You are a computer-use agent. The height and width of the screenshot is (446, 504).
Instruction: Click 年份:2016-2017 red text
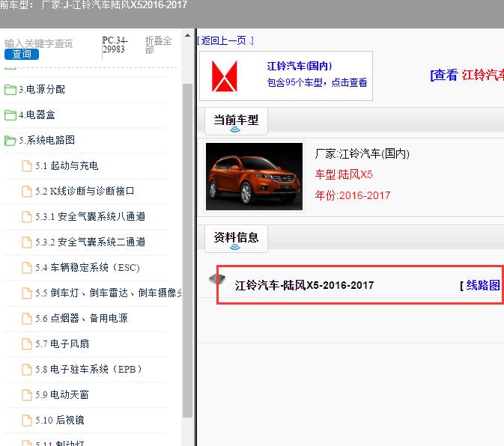coord(353,195)
